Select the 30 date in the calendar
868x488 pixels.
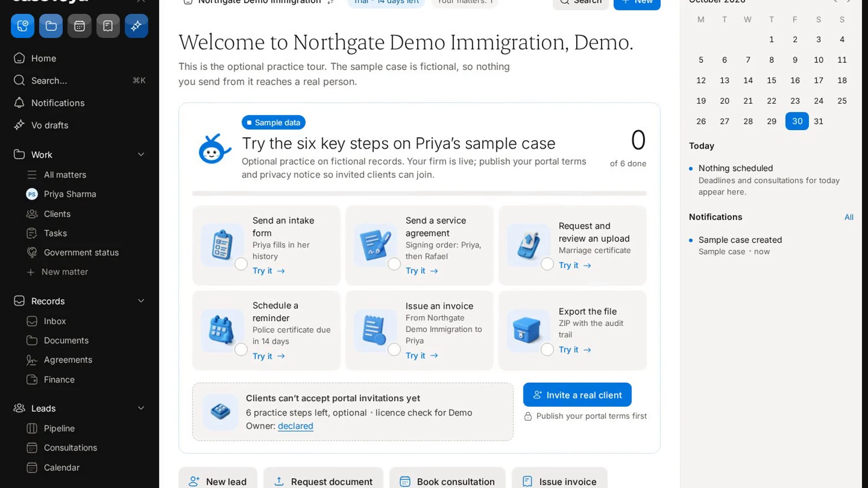tap(797, 121)
